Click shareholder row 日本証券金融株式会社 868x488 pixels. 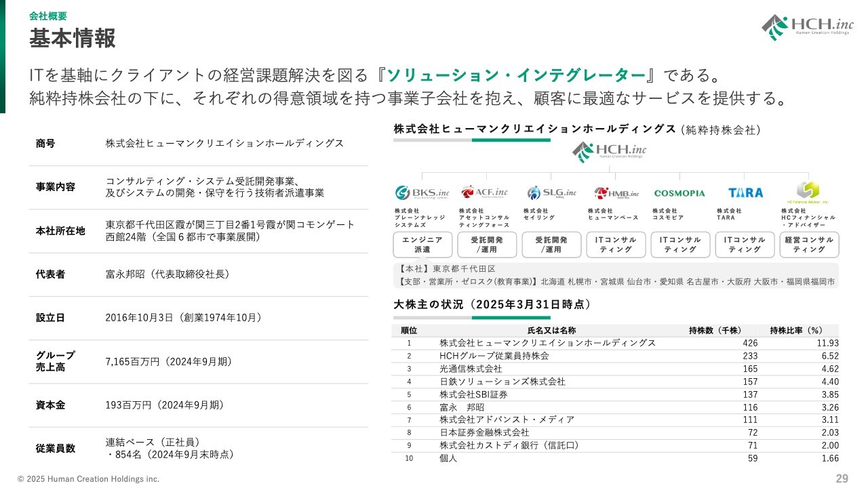(615, 432)
